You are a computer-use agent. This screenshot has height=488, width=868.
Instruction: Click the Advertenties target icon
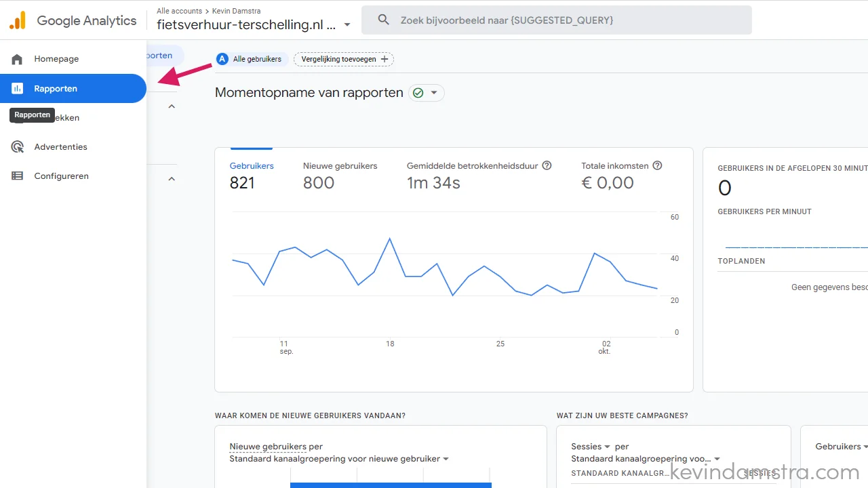[17, 146]
